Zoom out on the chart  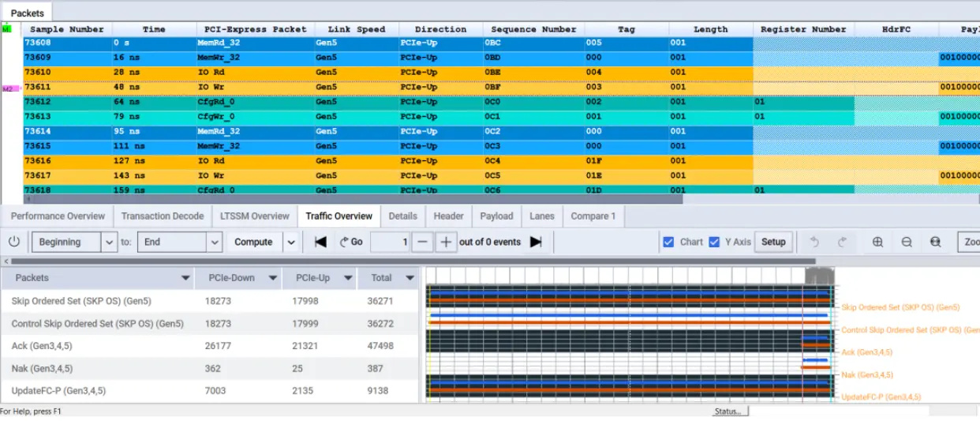[x=907, y=242]
